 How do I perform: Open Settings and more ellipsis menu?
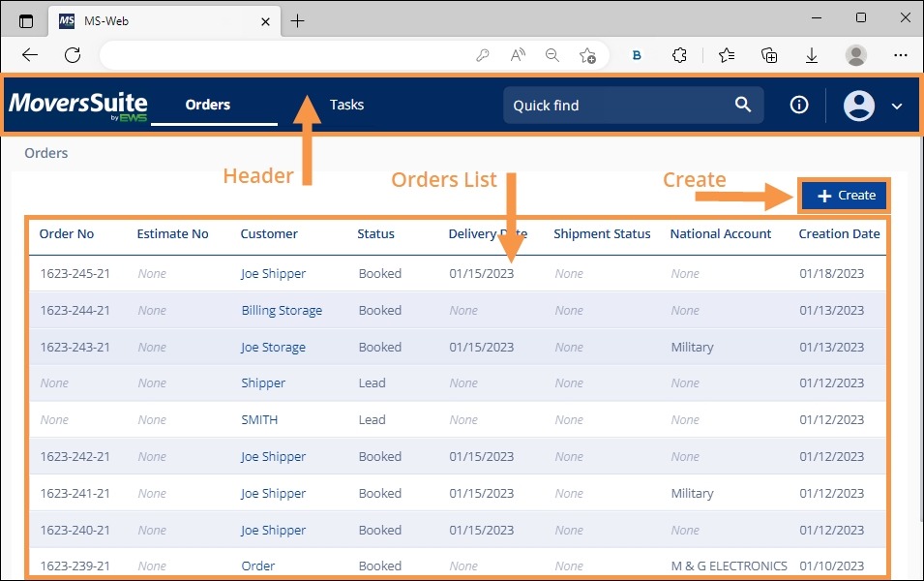[x=900, y=55]
